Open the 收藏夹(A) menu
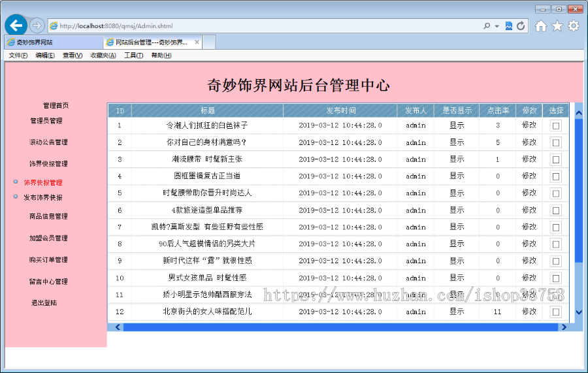 coord(103,56)
